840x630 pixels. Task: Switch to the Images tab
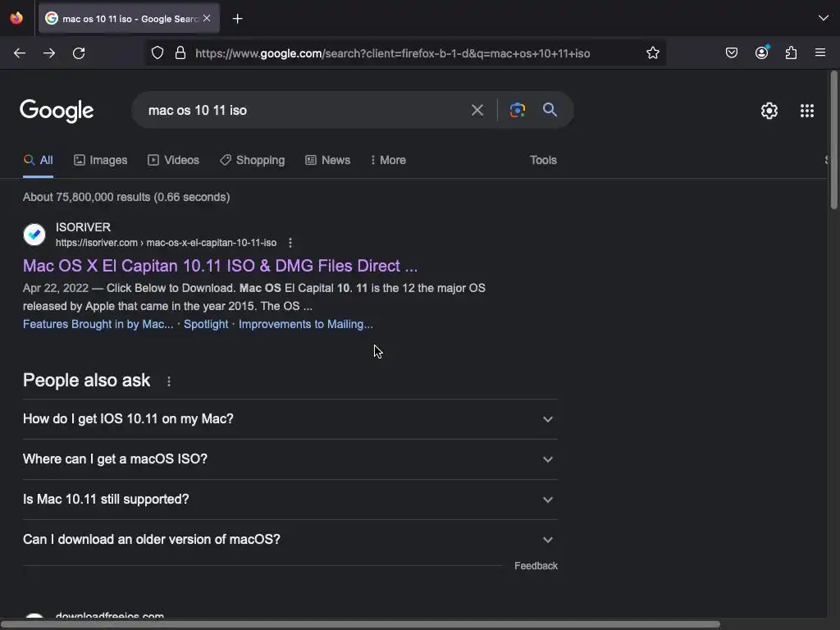101,160
